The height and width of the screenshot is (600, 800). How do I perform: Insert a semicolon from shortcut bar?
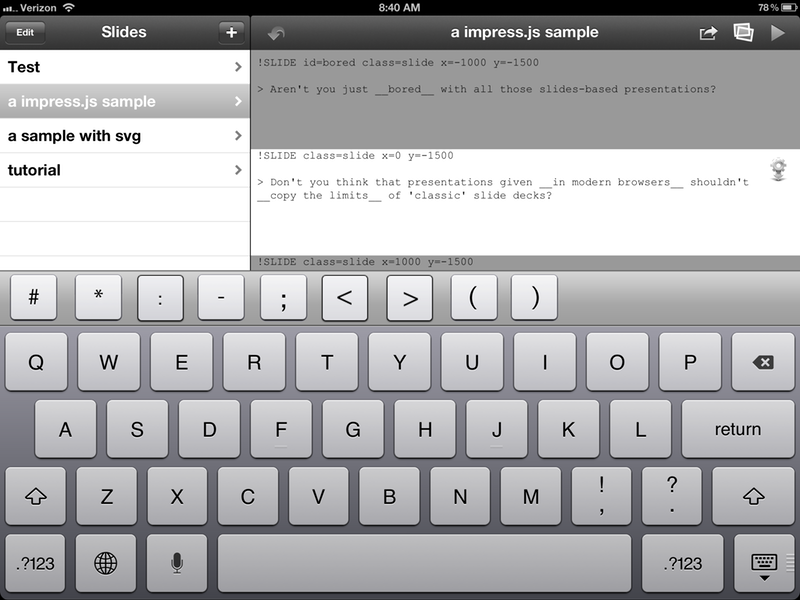(283, 297)
